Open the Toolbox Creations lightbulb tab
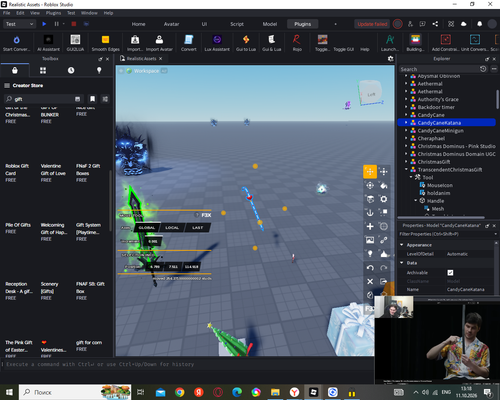Screen dimensions: 500x400 tap(99, 70)
